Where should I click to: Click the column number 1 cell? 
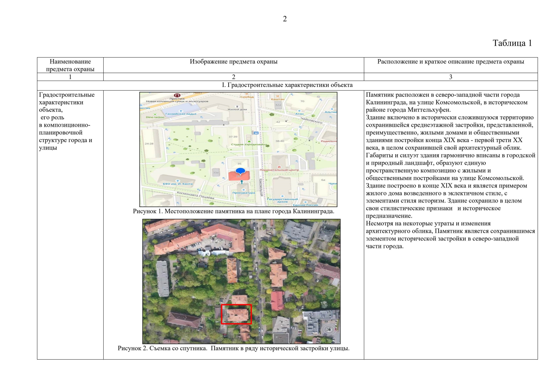(70, 77)
